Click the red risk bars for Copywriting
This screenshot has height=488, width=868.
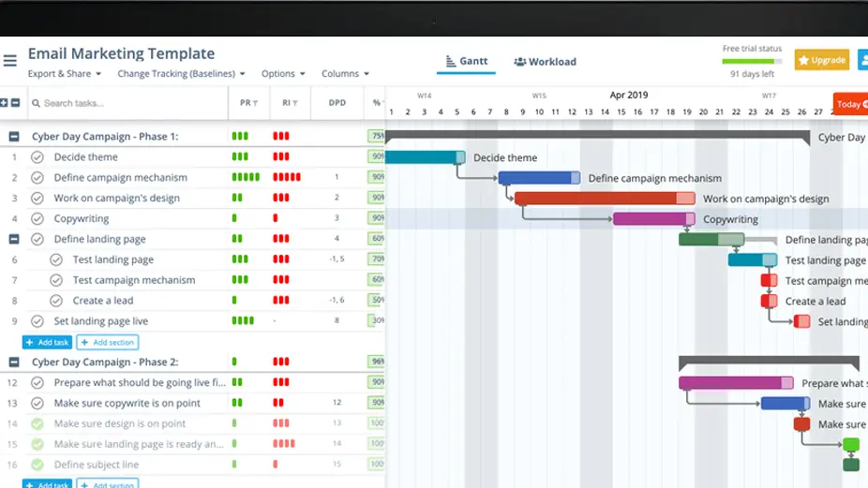[276, 218]
